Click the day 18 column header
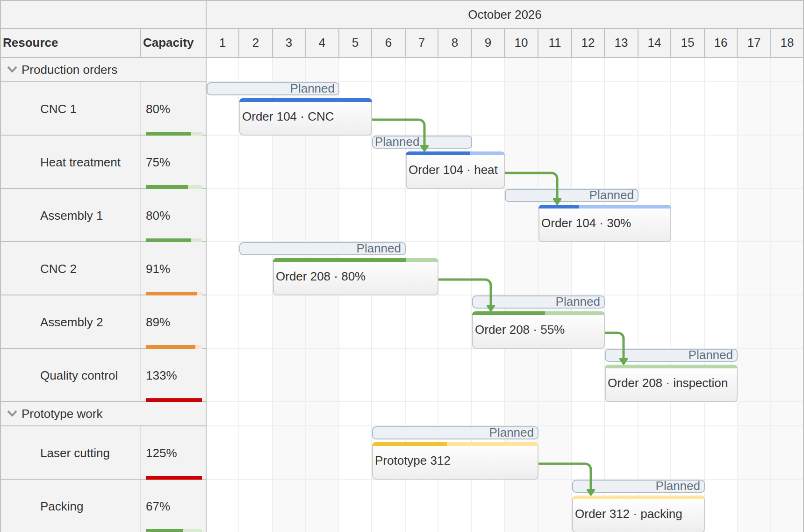804x532 pixels. click(x=787, y=43)
